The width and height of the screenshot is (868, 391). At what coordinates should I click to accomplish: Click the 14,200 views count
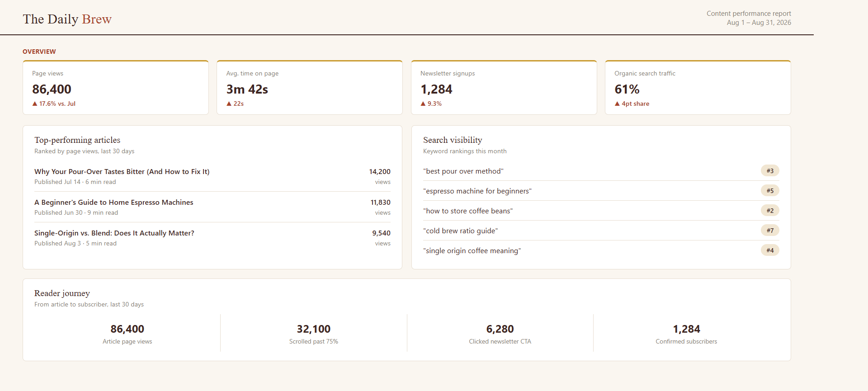(x=380, y=172)
